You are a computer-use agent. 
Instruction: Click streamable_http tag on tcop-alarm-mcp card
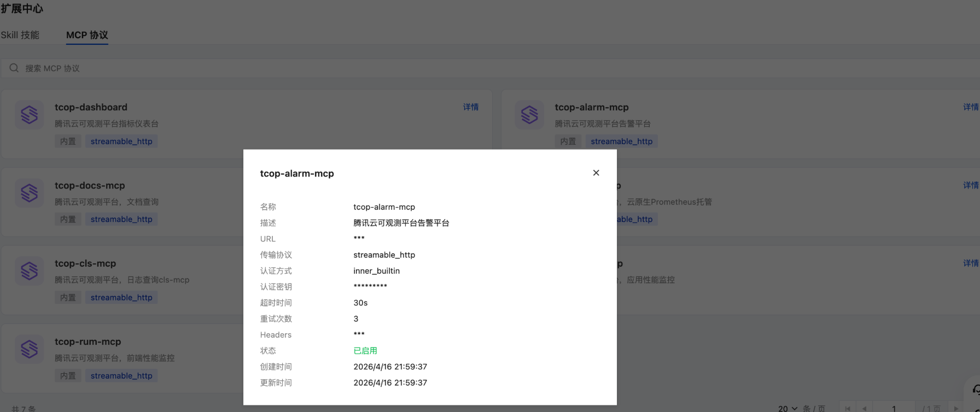tap(621, 141)
